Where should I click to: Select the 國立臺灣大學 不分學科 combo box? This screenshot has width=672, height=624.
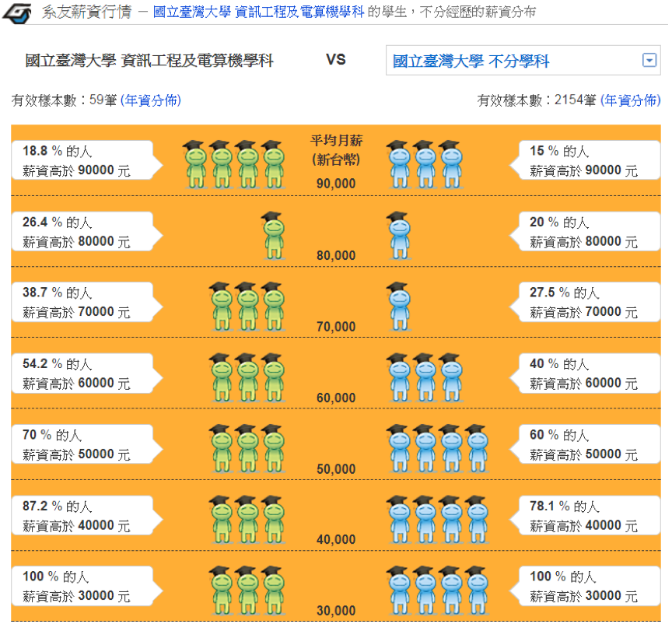523,61
